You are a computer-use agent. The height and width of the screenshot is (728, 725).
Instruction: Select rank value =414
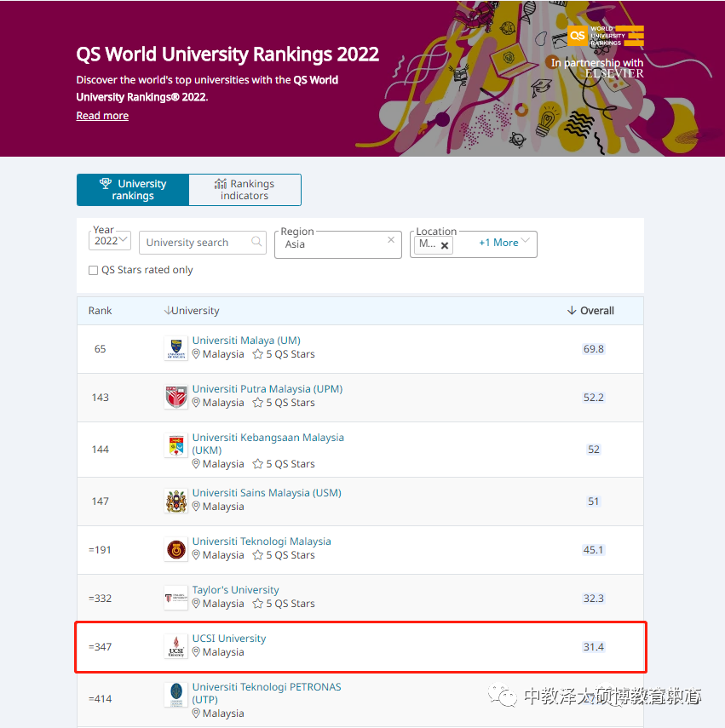click(x=100, y=699)
